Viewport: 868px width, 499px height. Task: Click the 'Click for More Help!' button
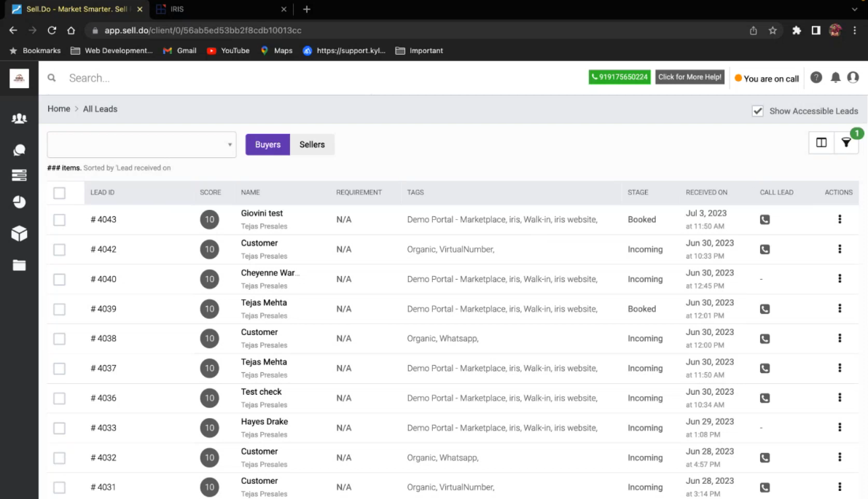tap(689, 77)
